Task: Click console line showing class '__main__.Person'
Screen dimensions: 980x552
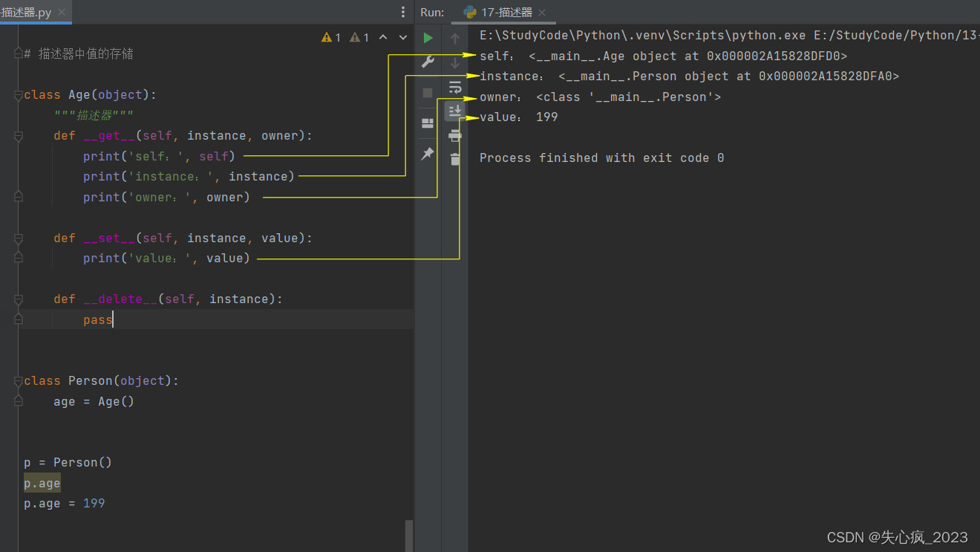Action: pyautogui.click(x=600, y=97)
